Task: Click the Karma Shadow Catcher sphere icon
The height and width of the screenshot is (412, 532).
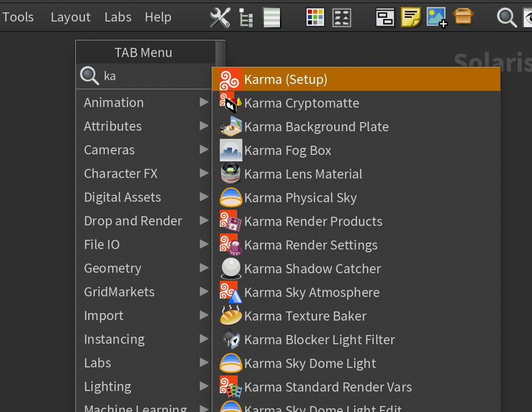Action: point(231,268)
